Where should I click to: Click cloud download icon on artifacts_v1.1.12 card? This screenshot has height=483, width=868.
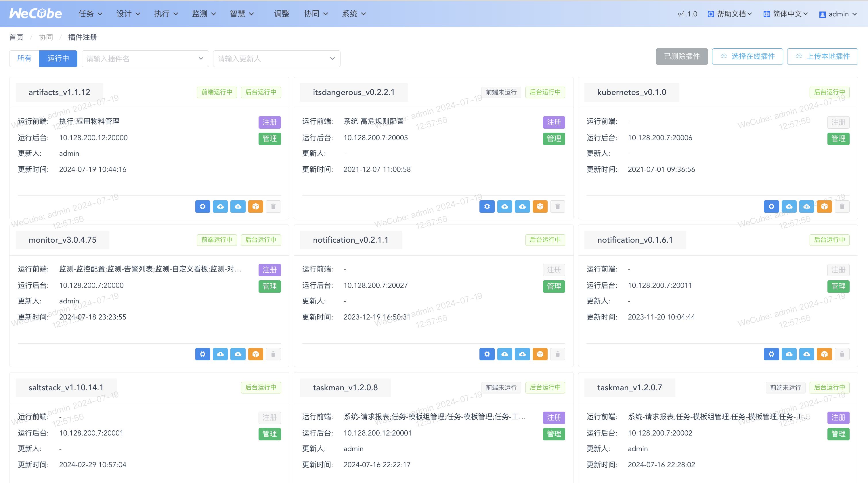coord(238,206)
